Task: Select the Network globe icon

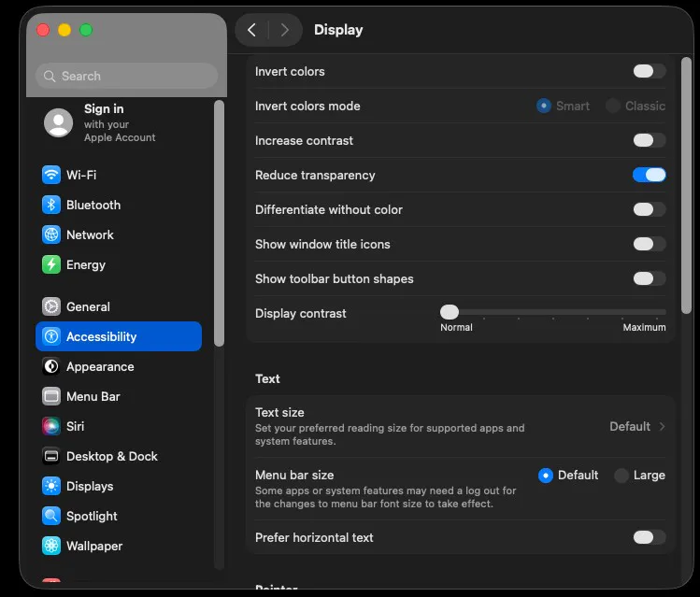Action: coord(51,235)
